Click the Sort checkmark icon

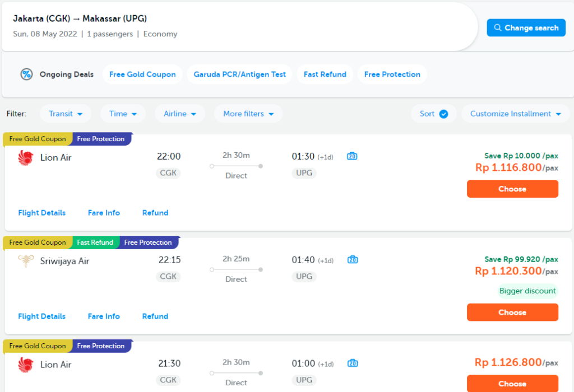coord(443,114)
